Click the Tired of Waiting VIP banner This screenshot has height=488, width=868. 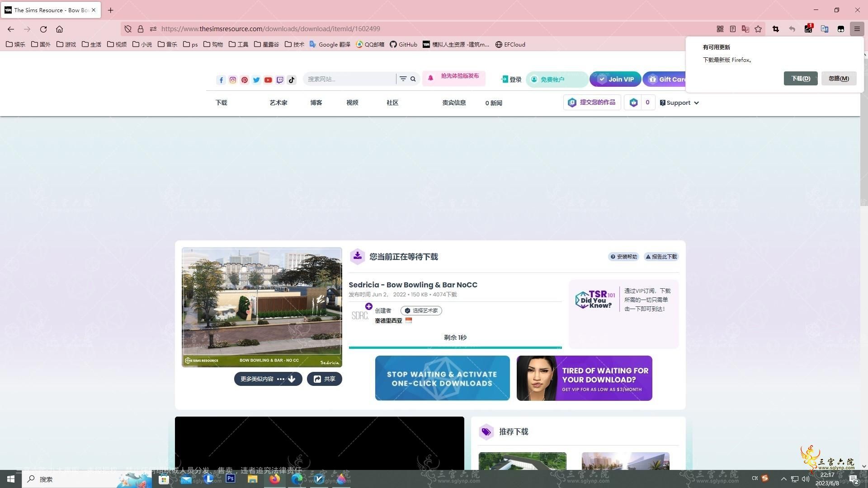tap(585, 378)
